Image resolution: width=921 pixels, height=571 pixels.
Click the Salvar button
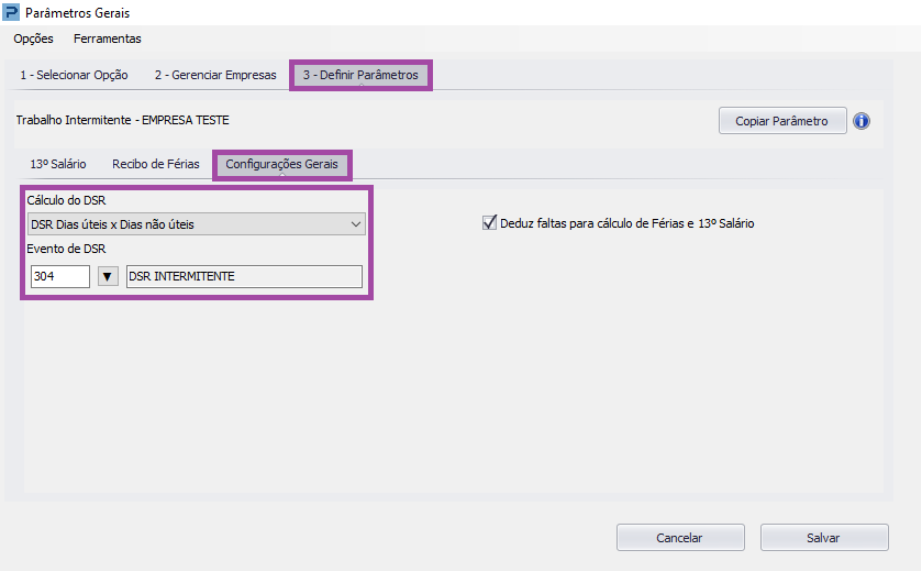(x=824, y=538)
